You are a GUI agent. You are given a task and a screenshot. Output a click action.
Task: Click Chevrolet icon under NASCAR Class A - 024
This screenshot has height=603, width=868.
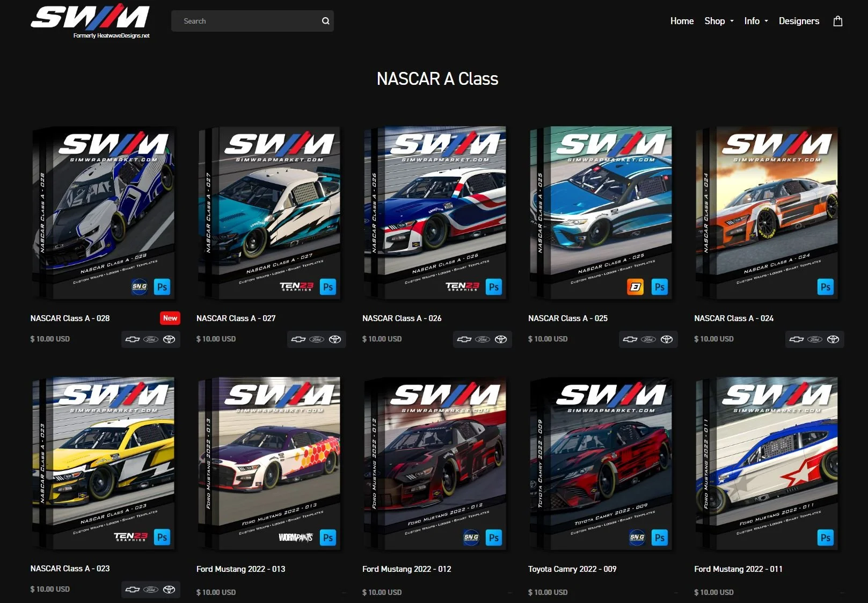[797, 339]
